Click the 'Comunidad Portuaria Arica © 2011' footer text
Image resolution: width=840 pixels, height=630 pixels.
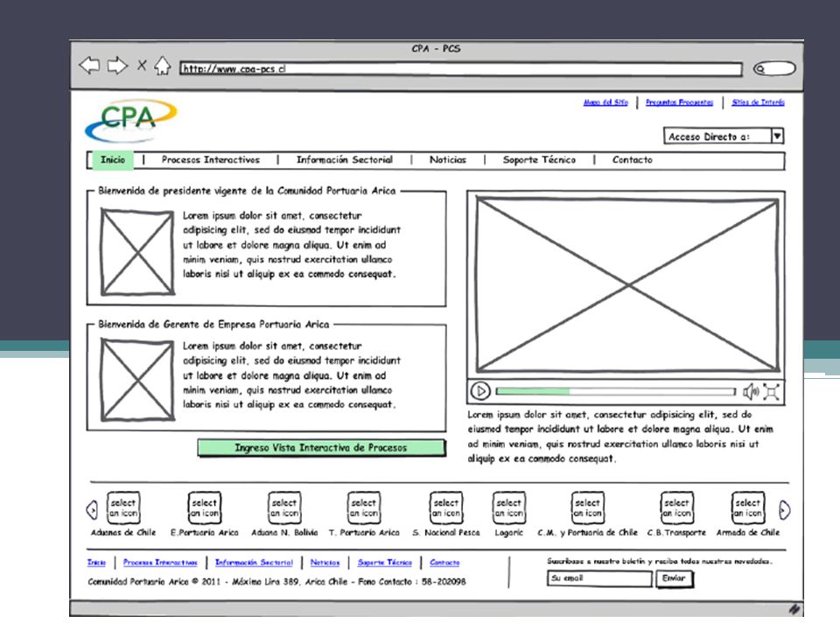(x=154, y=582)
